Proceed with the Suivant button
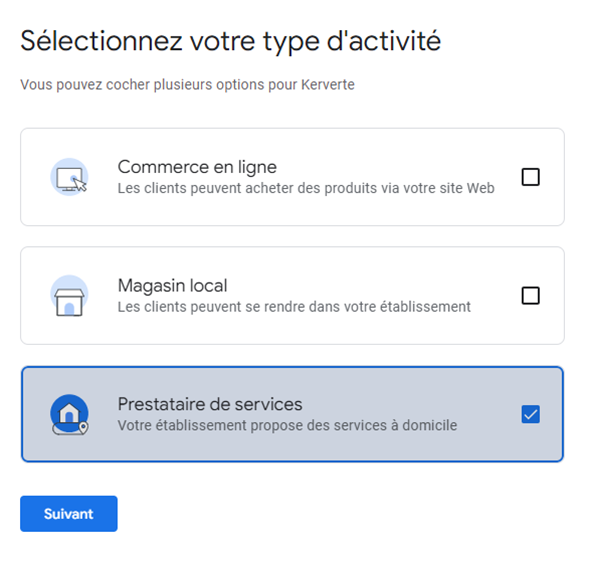Image resolution: width=591 pixels, height=561 pixels. click(x=69, y=513)
